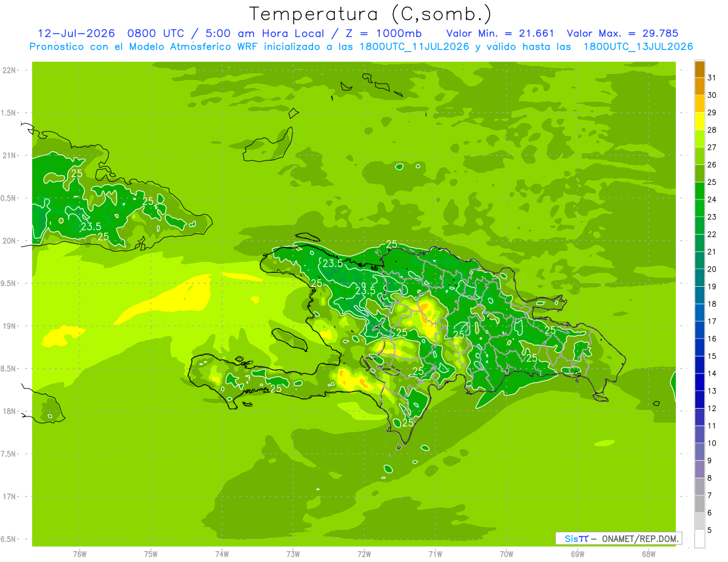This screenshot has width=728, height=562.
Task: Click the legend value '31'
Action: click(712, 78)
